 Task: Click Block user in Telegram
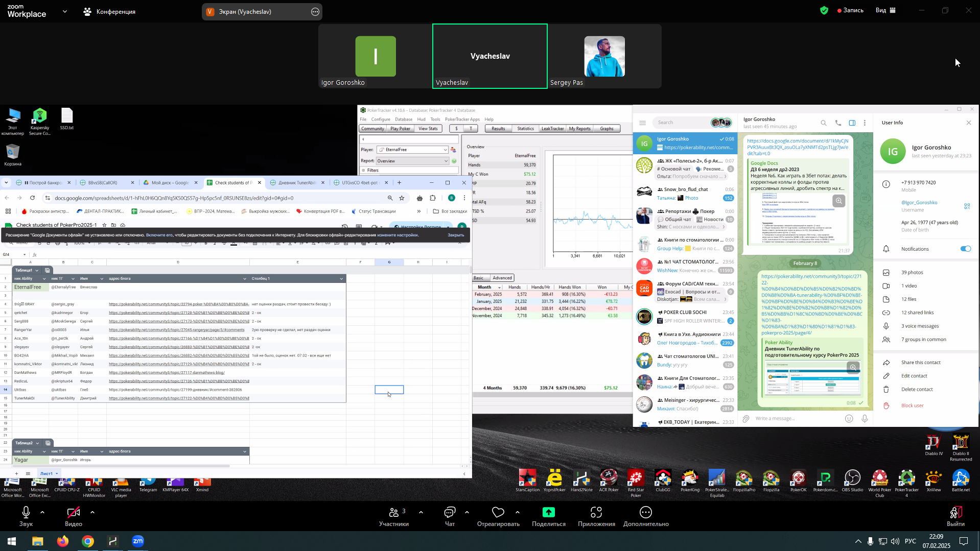coord(912,405)
